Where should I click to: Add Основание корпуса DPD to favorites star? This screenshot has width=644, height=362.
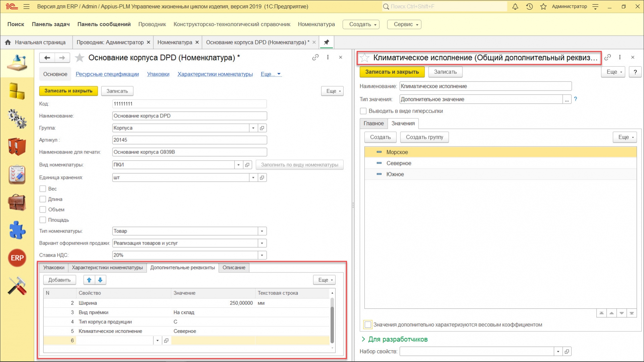pos(80,58)
